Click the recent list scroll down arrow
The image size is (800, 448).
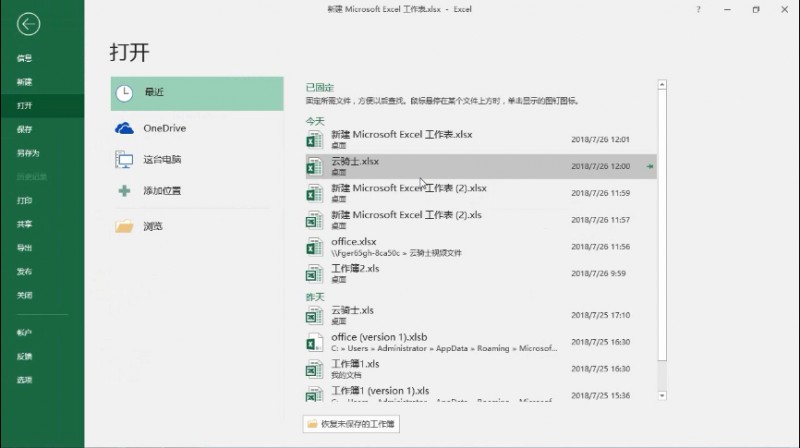click(662, 395)
